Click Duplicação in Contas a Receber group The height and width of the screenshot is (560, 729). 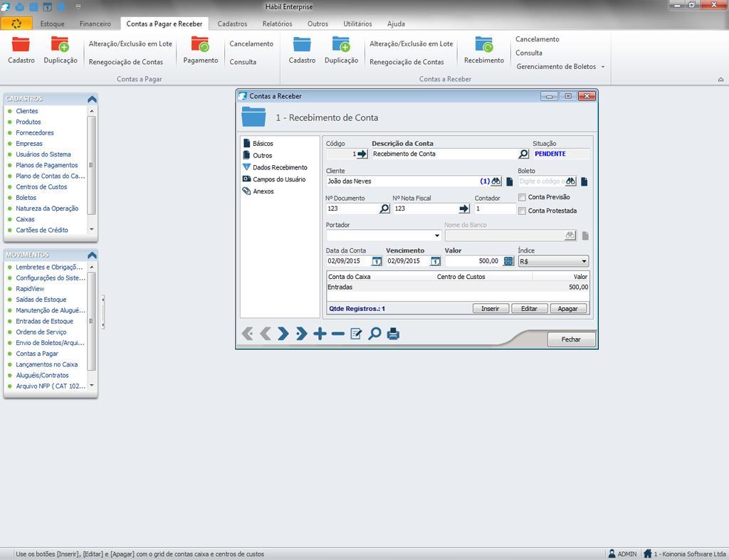(341, 51)
